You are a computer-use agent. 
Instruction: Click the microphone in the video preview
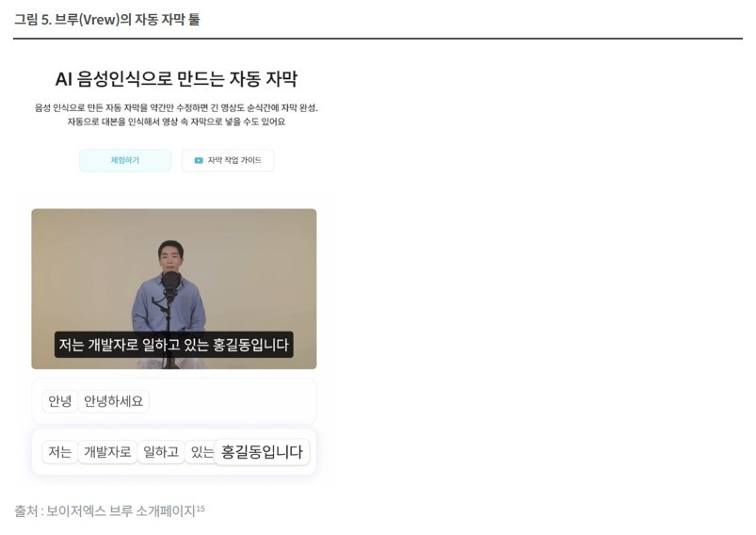click(x=170, y=283)
